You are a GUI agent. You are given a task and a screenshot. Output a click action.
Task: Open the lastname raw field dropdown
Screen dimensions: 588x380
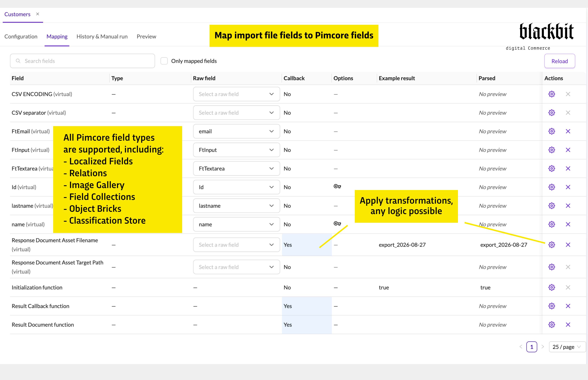[236, 206]
